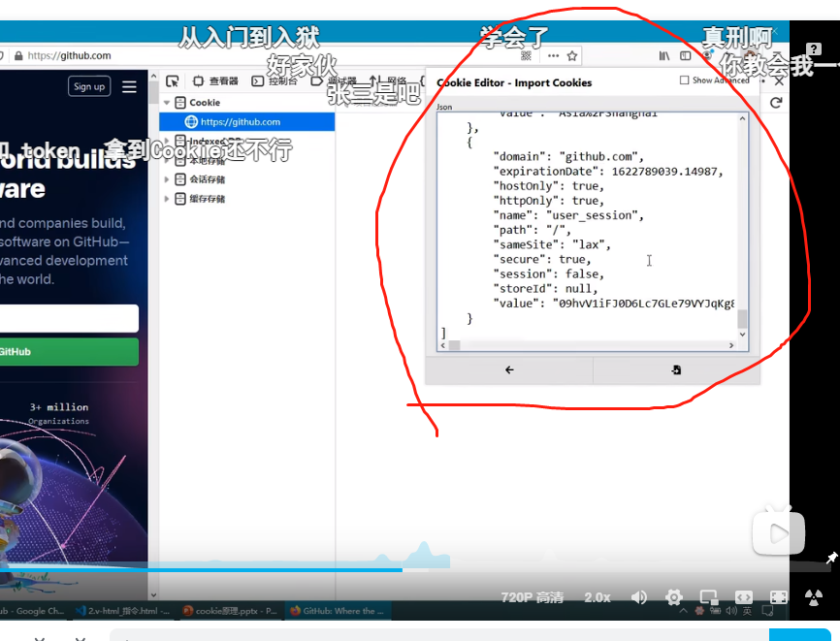Click the volume speaker icon in player
The width and height of the screenshot is (840, 641).
click(638, 597)
